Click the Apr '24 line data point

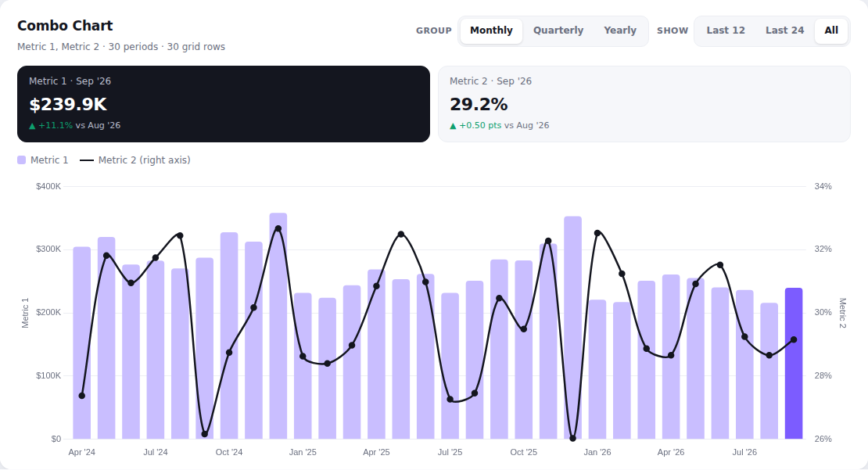click(82, 396)
